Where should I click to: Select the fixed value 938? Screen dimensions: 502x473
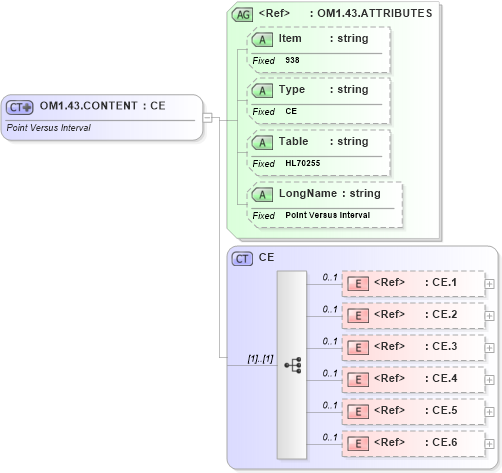pyautogui.click(x=292, y=60)
